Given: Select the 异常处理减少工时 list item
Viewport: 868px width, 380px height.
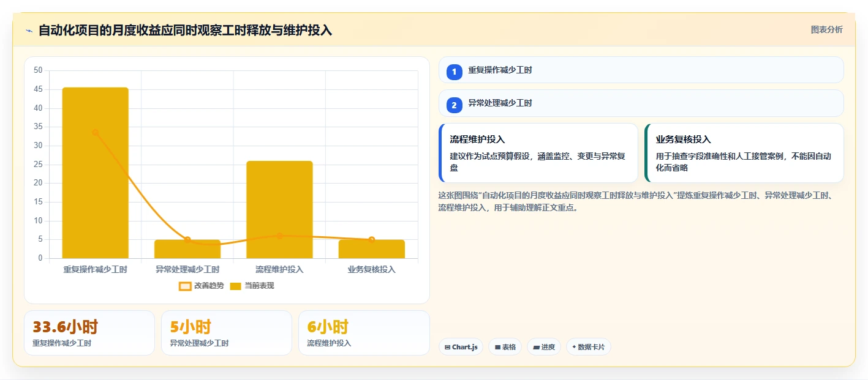Looking at the screenshot, I should [x=641, y=103].
